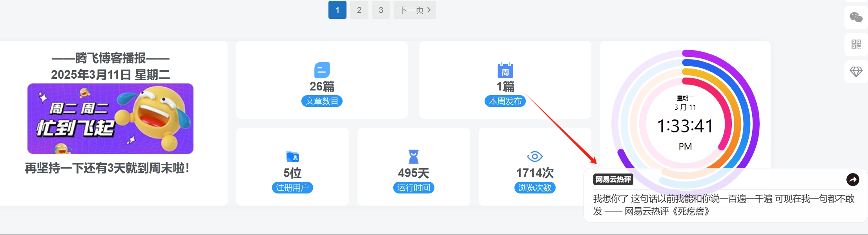Open the WeChat icon in right sidebar
The height and width of the screenshot is (235, 868).
856,17
